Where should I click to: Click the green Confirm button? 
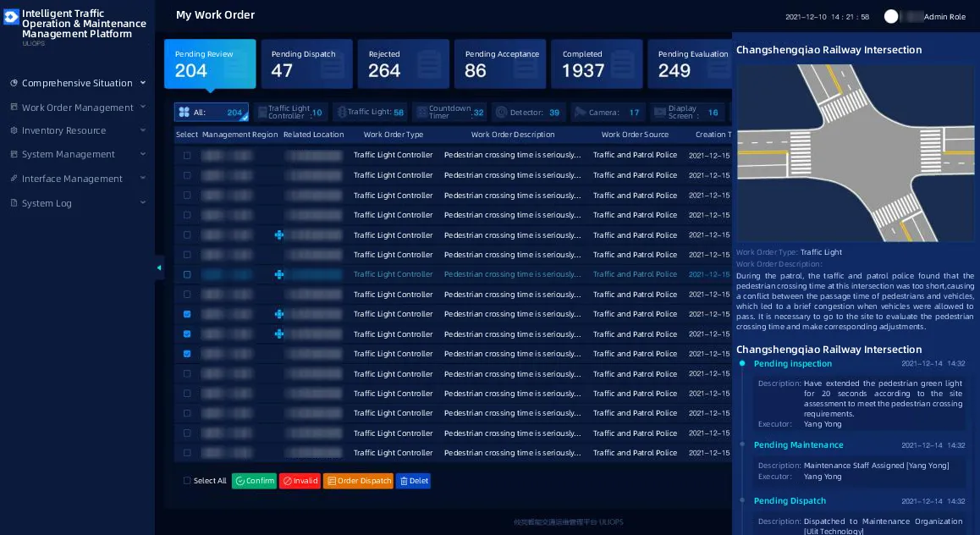click(x=255, y=481)
